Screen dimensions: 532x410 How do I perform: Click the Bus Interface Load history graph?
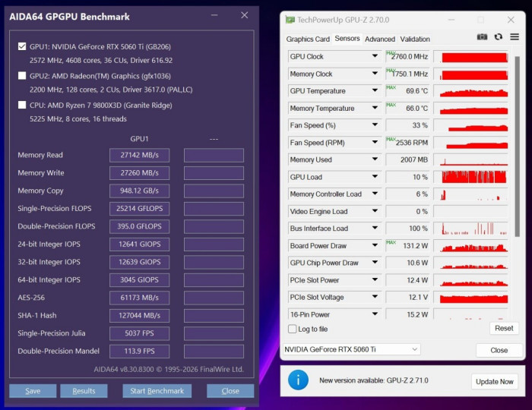click(x=471, y=229)
